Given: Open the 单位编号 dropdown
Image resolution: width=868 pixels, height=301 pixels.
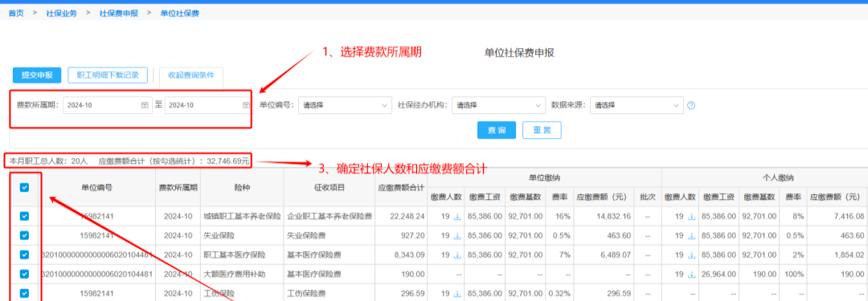Looking at the screenshot, I should point(345,105).
